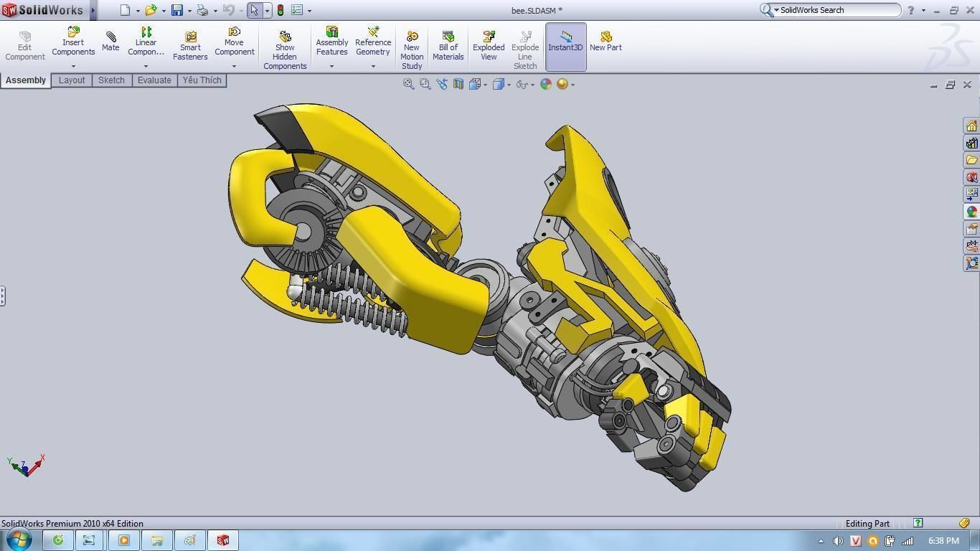Expand the SolidWorks menu flyout arrow
Screen dimensions: 980x551
(93, 10)
